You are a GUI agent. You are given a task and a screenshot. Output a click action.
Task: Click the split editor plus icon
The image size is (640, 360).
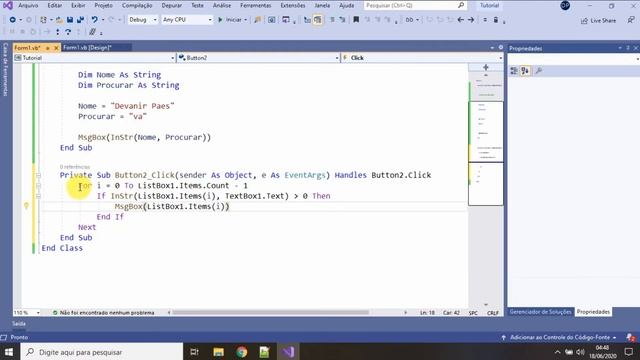[x=486, y=67]
